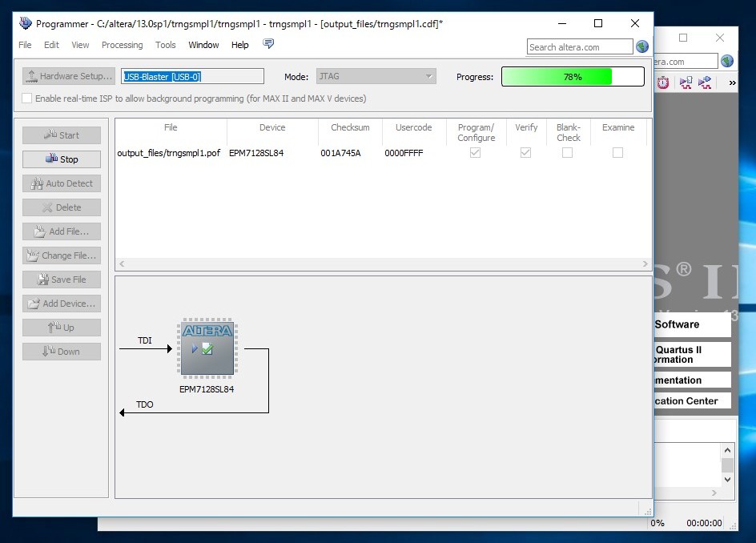Viewport: 756px width, 543px height.
Task: Toggle Blank-Check checkbox for trngsmpl1.pof
Action: tap(568, 153)
